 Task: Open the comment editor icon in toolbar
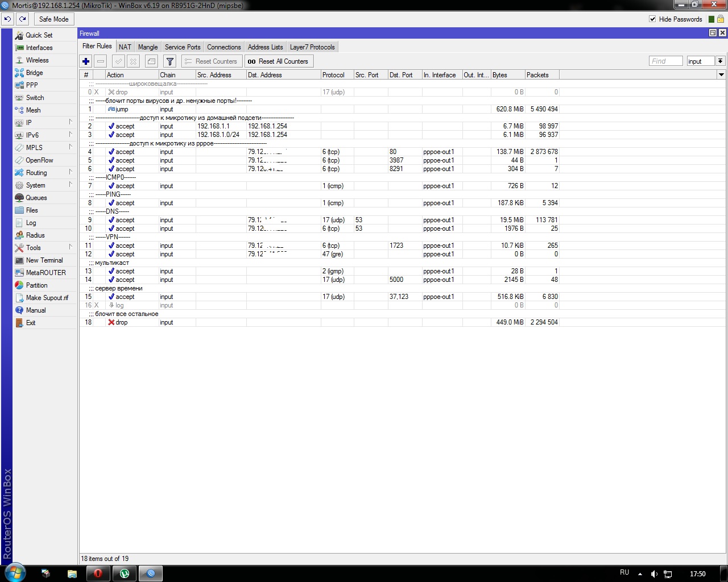coord(151,61)
